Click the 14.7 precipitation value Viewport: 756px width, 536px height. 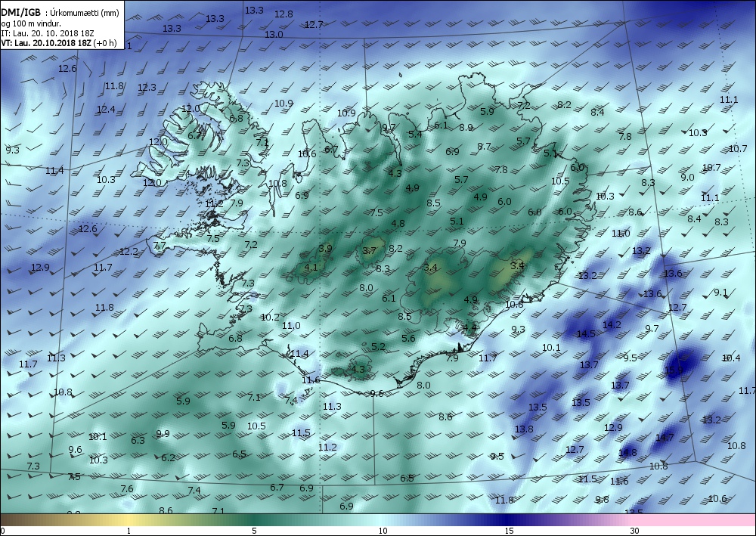665,437
